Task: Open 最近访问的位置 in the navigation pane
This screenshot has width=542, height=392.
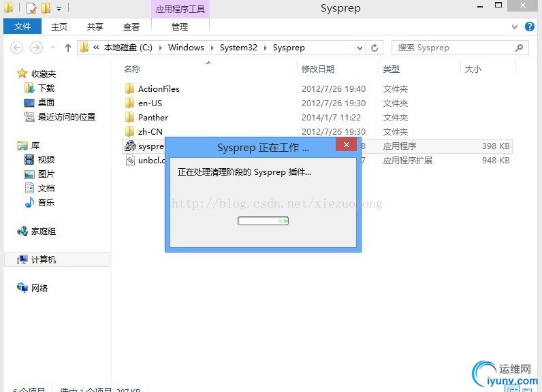Action: click(x=67, y=117)
